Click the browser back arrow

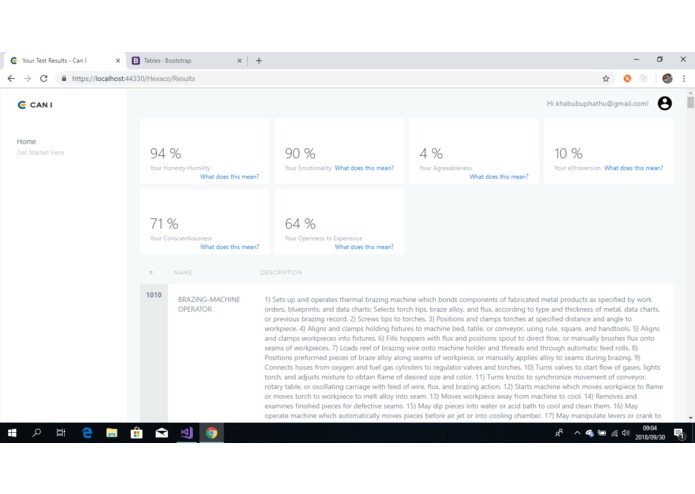(x=11, y=78)
